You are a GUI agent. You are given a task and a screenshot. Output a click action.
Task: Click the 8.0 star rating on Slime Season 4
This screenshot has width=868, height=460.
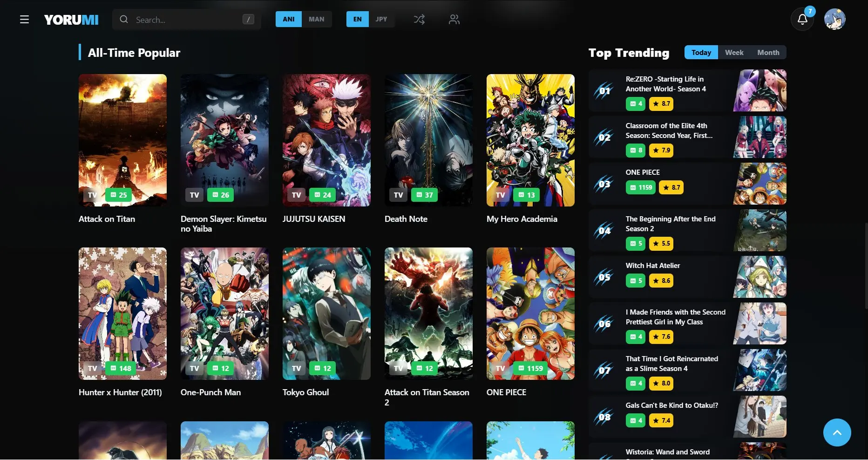pos(661,383)
